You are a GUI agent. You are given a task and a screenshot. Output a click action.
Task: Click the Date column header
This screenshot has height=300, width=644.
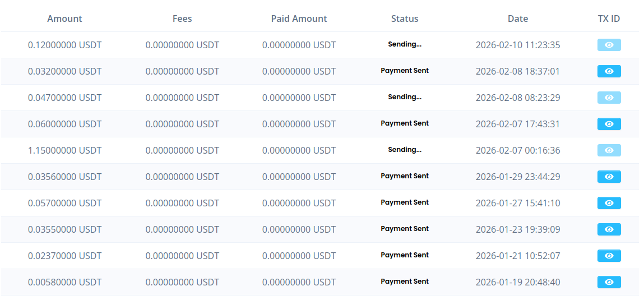coord(517,19)
